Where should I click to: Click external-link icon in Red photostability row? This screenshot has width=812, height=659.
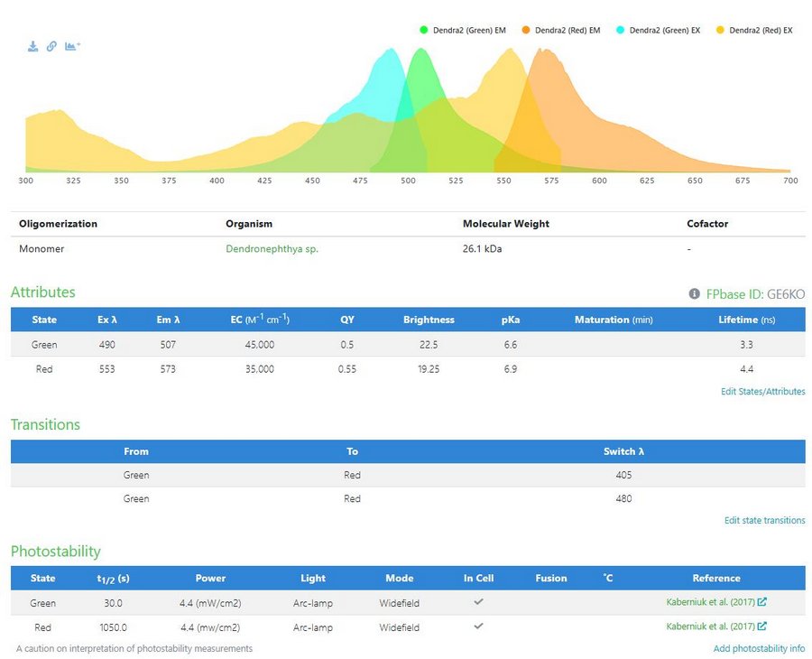pos(762,627)
